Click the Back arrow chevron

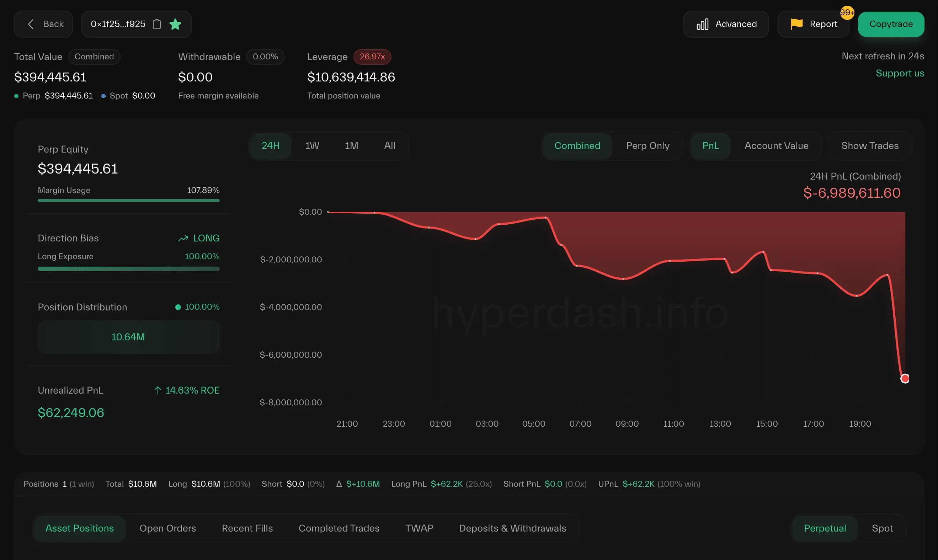[x=31, y=24]
